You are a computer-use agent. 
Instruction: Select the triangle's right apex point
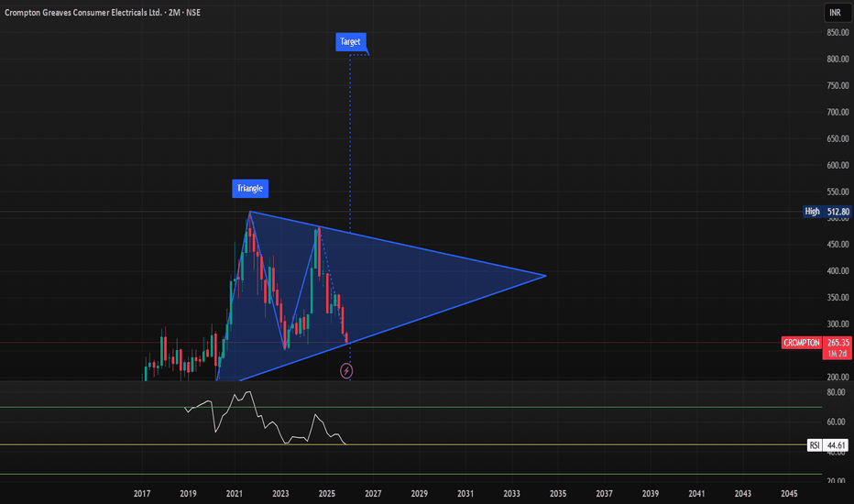(x=546, y=276)
